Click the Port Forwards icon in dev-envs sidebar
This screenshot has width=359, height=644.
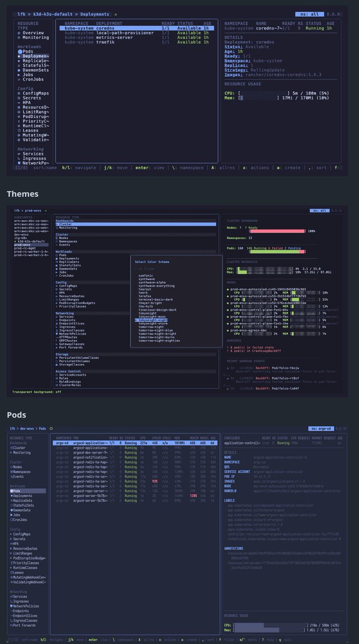pos(11,625)
